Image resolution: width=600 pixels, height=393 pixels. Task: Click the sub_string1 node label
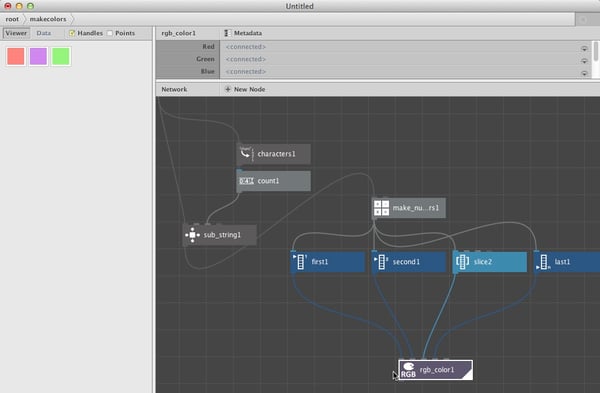222,235
